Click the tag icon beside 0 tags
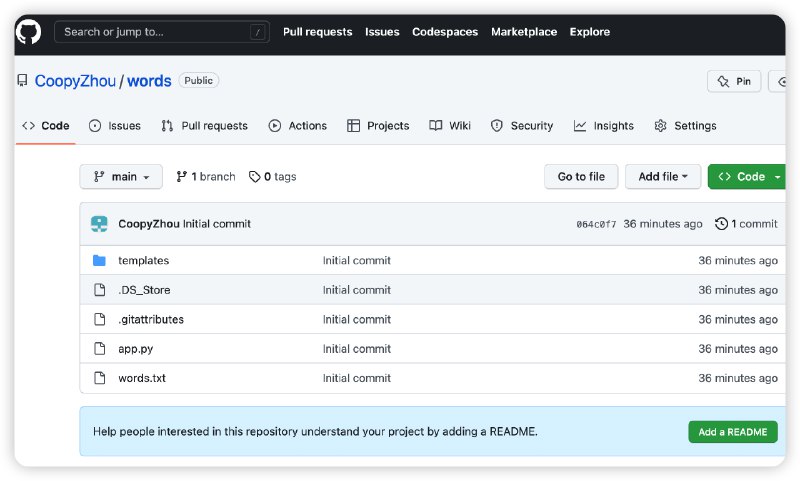Screen dimensions: 800x481 pyautogui.click(x=254, y=177)
